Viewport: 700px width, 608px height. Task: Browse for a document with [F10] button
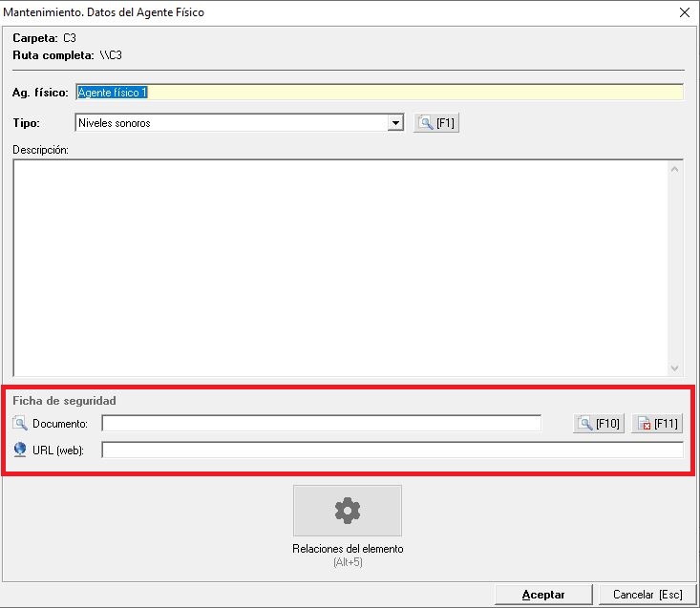coord(599,423)
